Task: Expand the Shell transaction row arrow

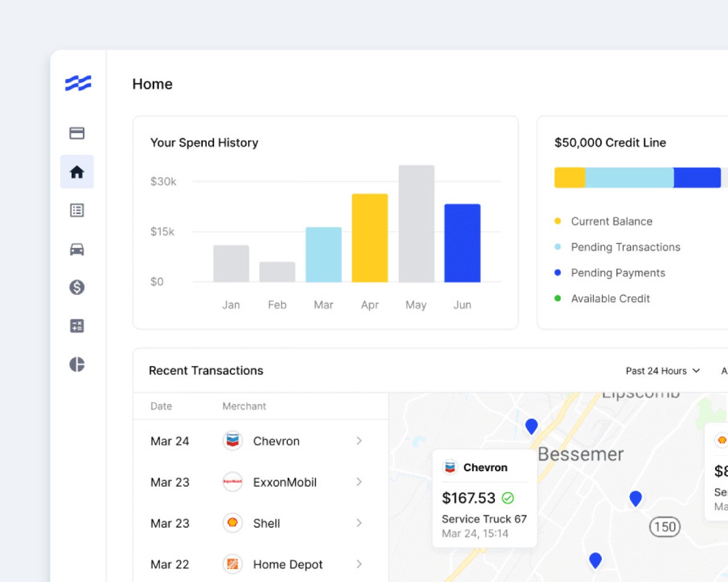Action: (x=359, y=523)
